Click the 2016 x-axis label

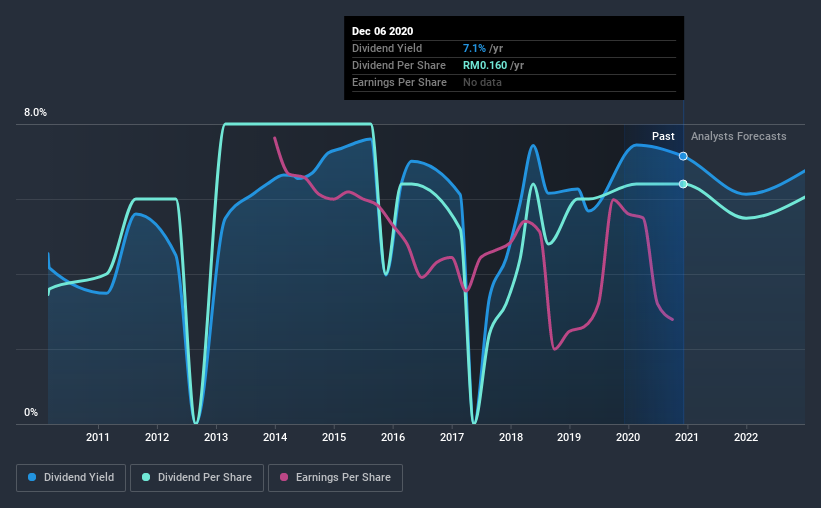pyautogui.click(x=393, y=437)
